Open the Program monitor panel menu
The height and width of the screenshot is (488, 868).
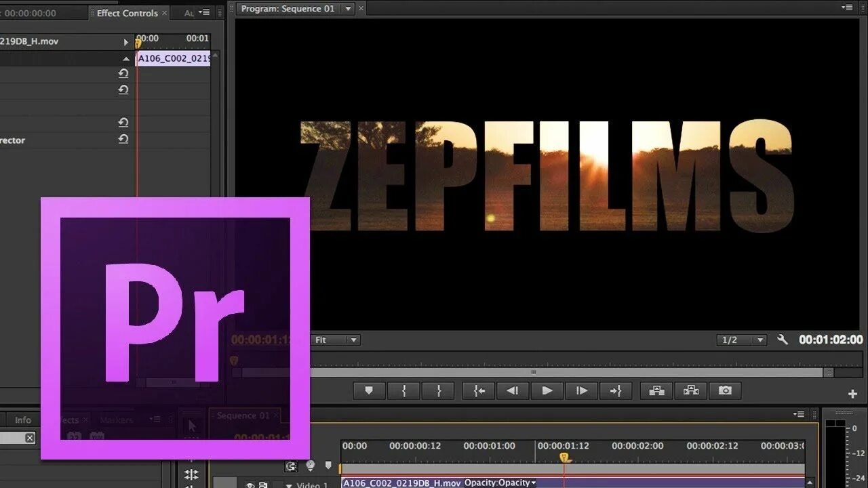(x=848, y=7)
